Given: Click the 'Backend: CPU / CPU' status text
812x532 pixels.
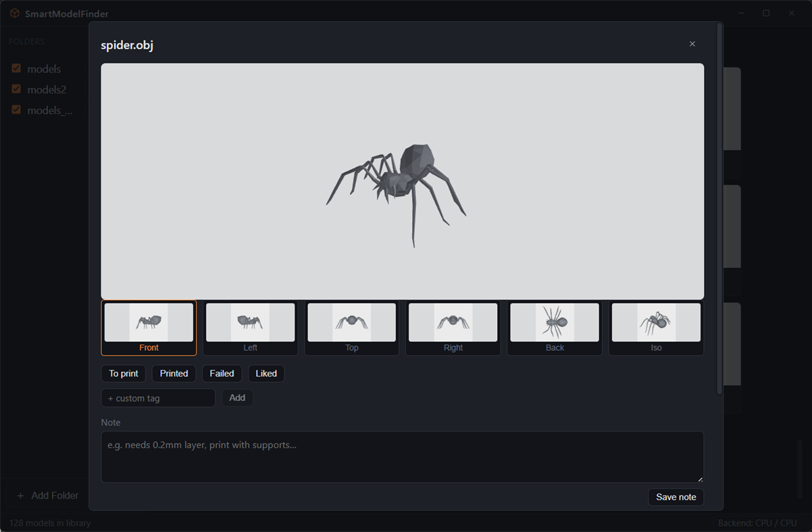Looking at the screenshot, I should (757, 523).
